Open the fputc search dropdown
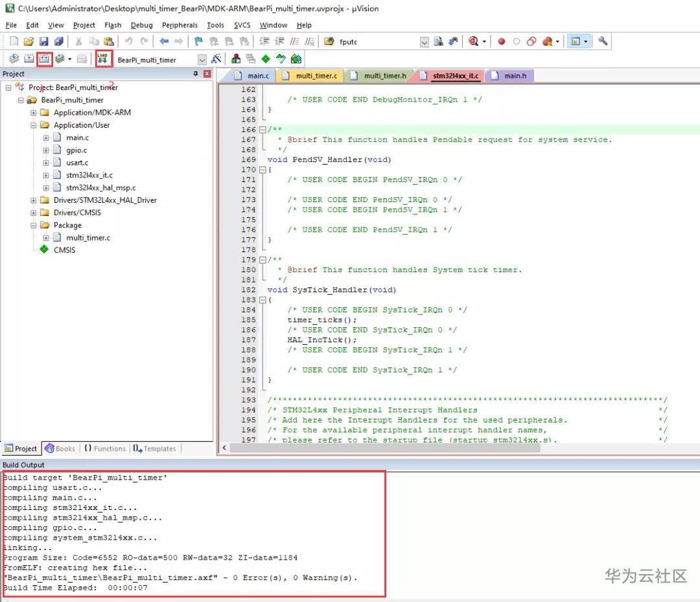Image resolution: width=700 pixels, height=602 pixels. pos(424,42)
